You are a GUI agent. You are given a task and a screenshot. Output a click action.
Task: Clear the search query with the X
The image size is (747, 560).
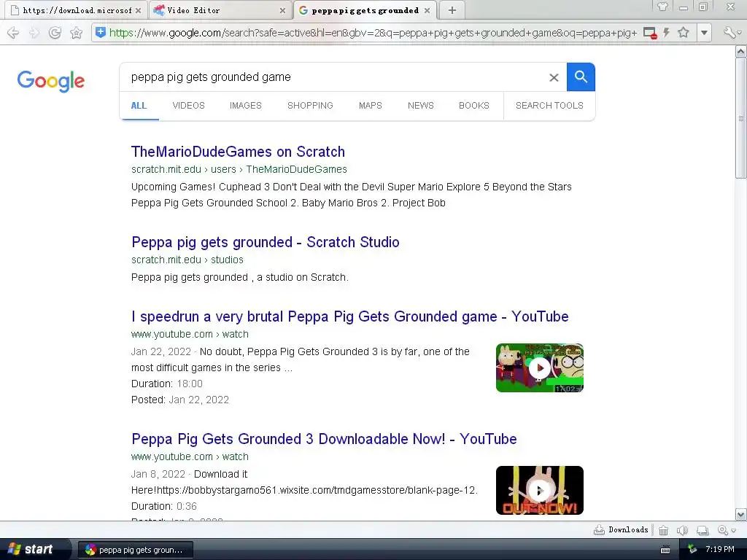tap(554, 77)
